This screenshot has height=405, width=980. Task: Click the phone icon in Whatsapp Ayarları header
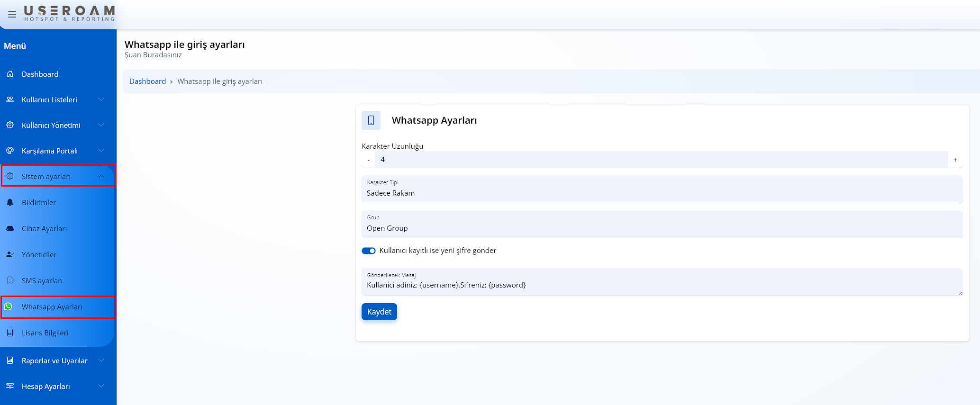[x=371, y=120]
